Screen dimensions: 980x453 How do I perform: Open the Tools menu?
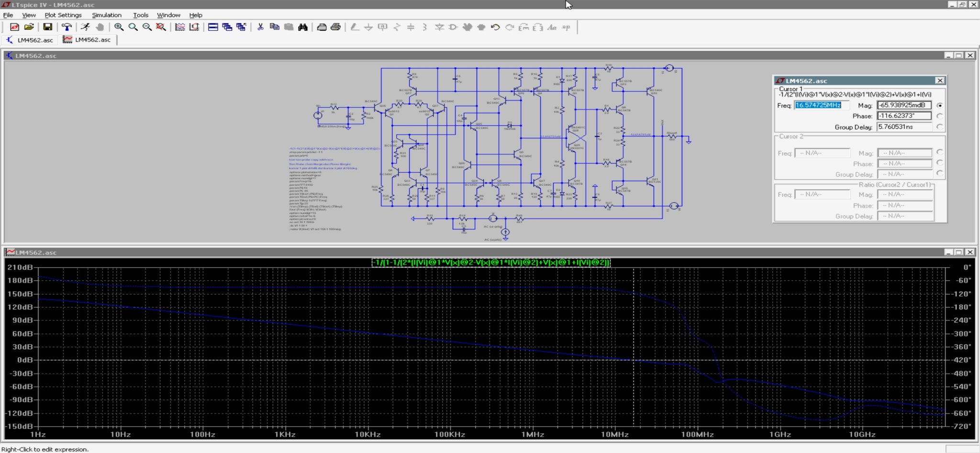pyautogui.click(x=141, y=15)
